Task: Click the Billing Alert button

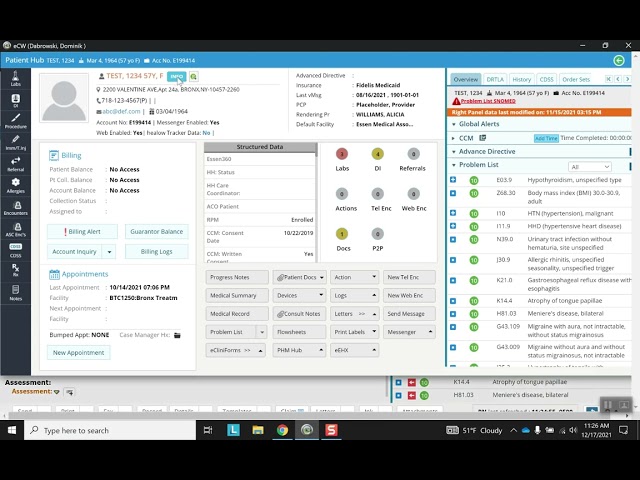Action: click(x=82, y=231)
